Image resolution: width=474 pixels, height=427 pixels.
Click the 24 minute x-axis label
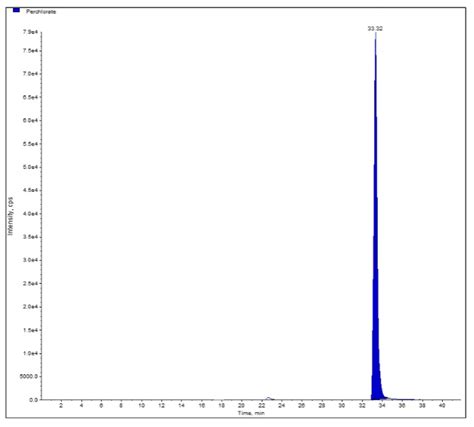click(282, 406)
